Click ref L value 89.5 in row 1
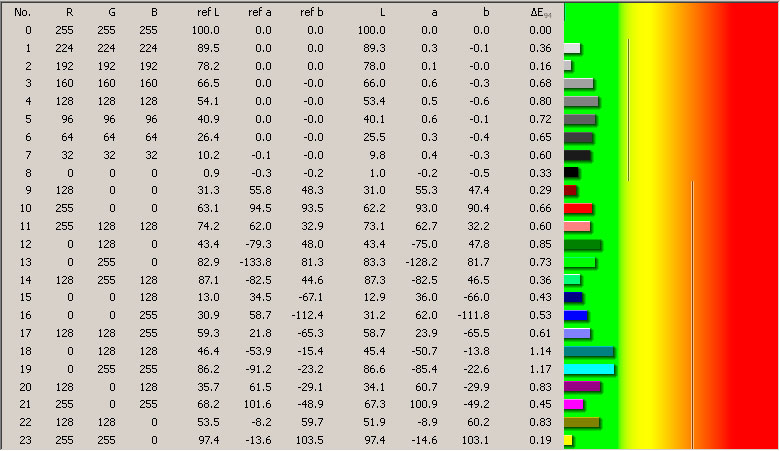The height and width of the screenshot is (451, 780). (x=208, y=48)
